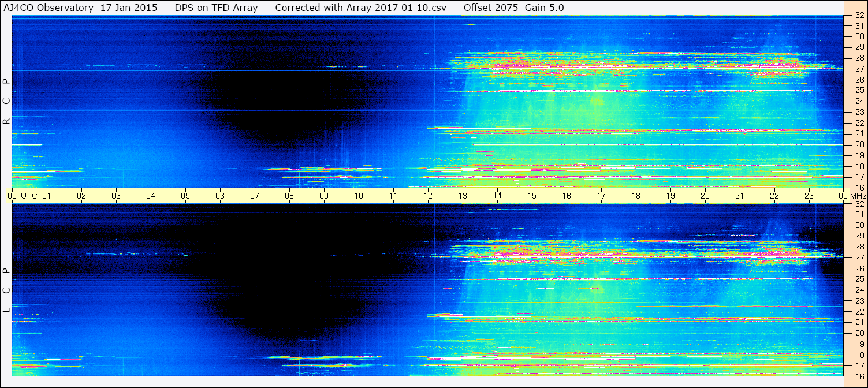The image size is (868, 388).
Task: Select hour marker 01 on time axis
Action: click(x=47, y=196)
